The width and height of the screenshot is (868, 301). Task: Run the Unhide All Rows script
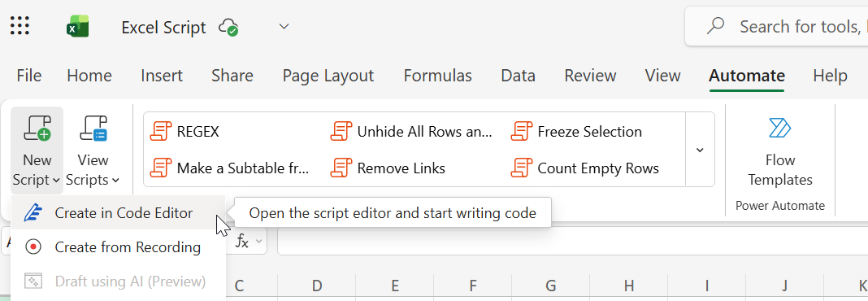(411, 132)
